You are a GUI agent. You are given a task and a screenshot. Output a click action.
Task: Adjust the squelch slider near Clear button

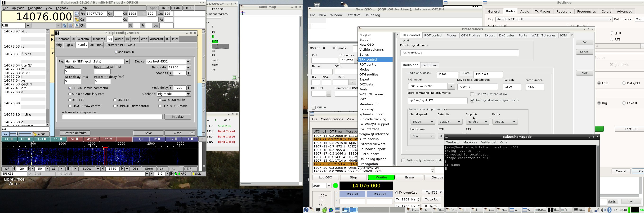click(18, 134)
